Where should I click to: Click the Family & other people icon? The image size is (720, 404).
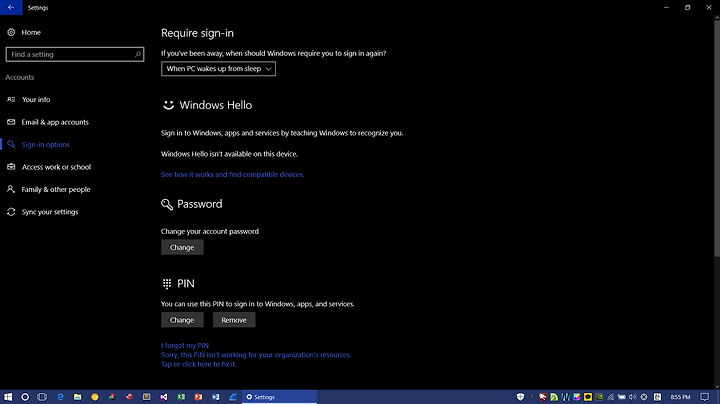click(11, 189)
